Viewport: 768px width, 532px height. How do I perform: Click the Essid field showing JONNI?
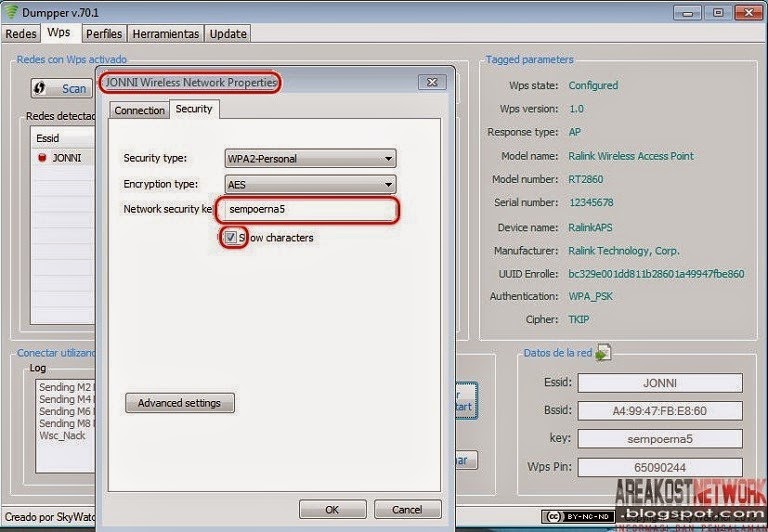coord(660,383)
